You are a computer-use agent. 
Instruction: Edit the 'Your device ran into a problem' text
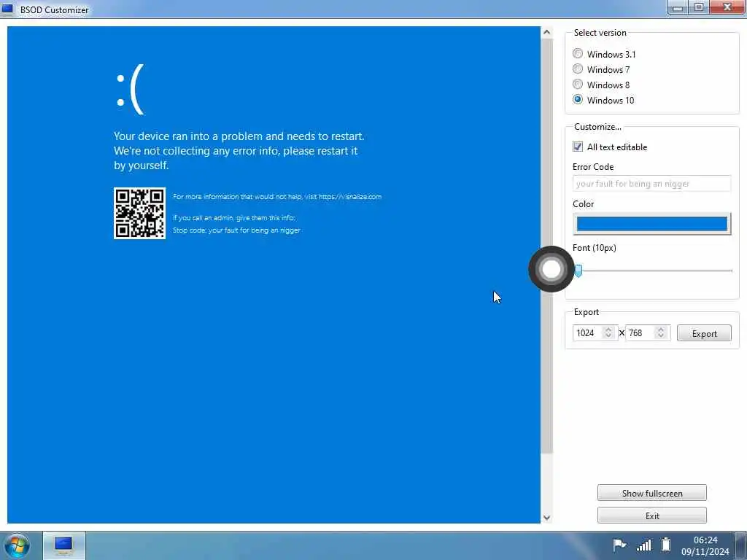pyautogui.click(x=239, y=150)
